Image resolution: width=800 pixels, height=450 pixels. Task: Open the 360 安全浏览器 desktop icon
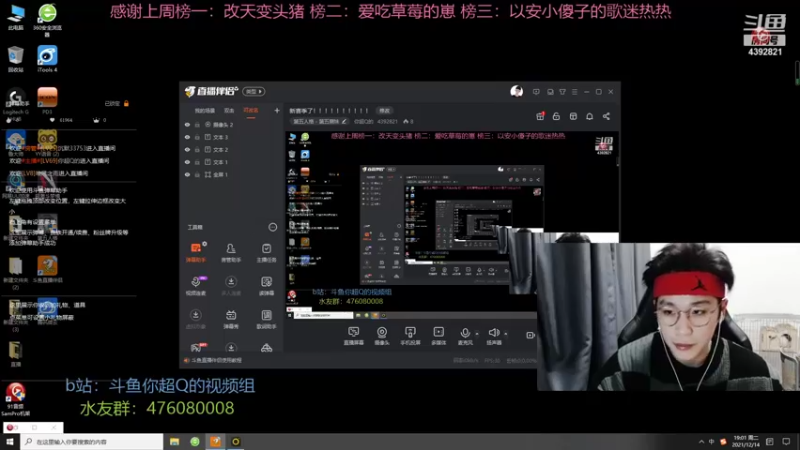47,19
